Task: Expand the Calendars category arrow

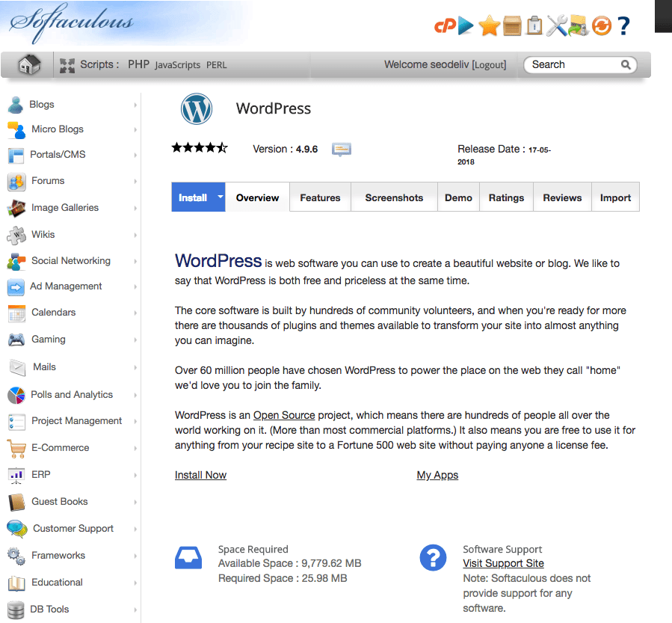Action: coord(135,313)
